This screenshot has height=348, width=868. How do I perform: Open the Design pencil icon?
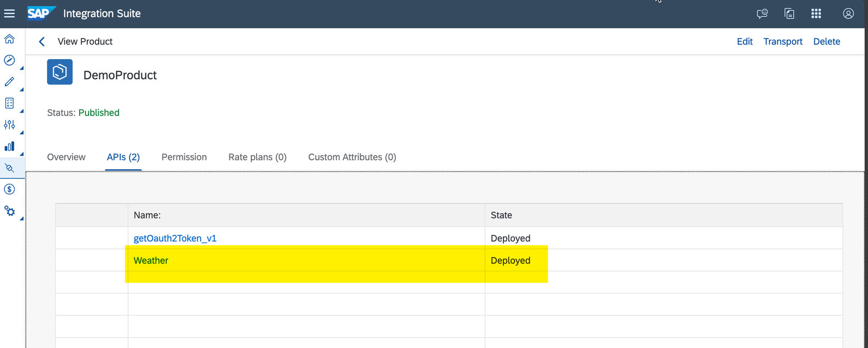(9, 82)
